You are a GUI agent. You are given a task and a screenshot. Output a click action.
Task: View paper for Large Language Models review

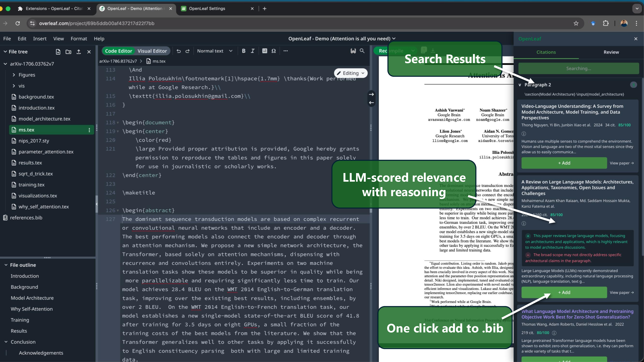621,292
